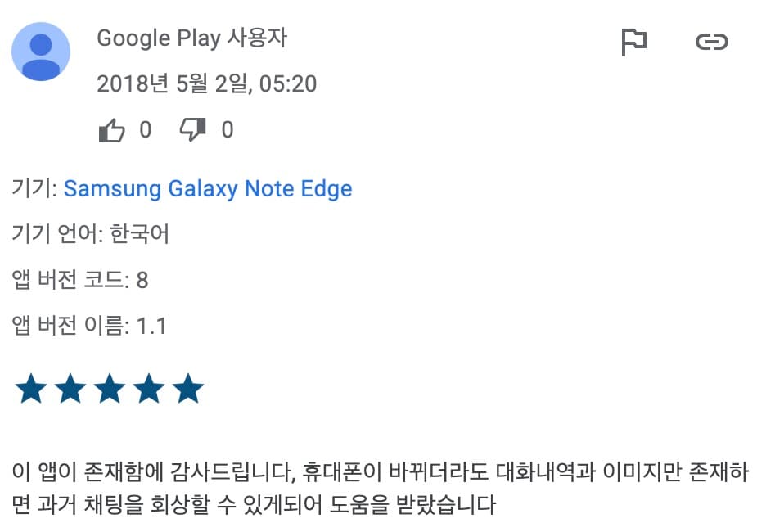This screenshot has width=766, height=532.
Task: Click the user avatar icon
Action: tap(41, 52)
